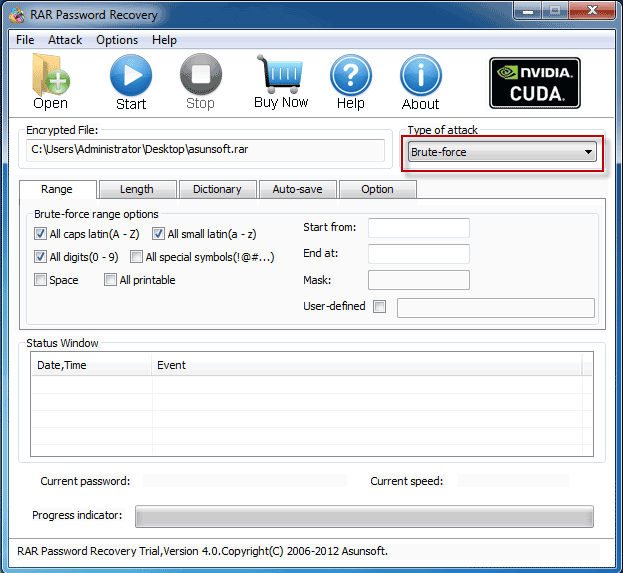Screen dimensions: 623x573
Task: Click the Progress indicator bar
Action: click(364, 517)
